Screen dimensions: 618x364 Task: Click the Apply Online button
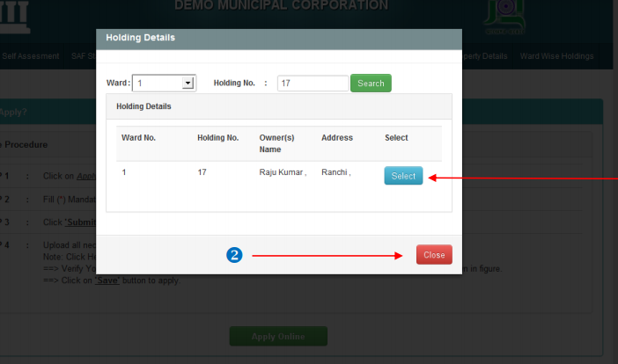pos(278,337)
